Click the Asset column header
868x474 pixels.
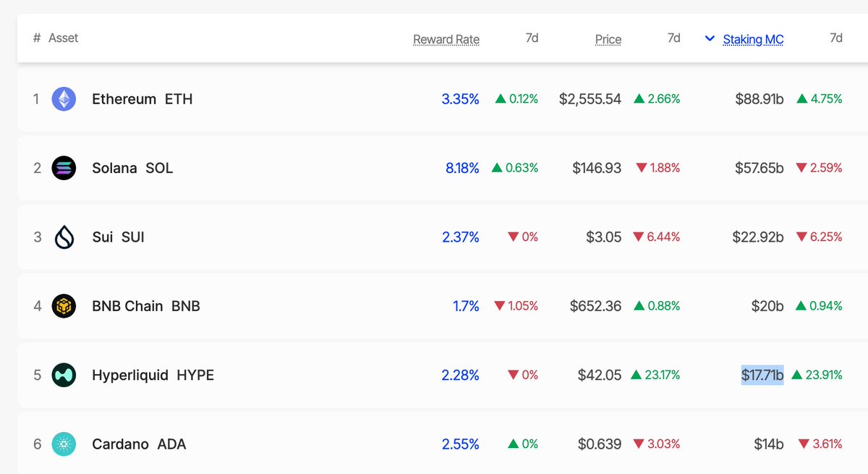click(x=64, y=38)
